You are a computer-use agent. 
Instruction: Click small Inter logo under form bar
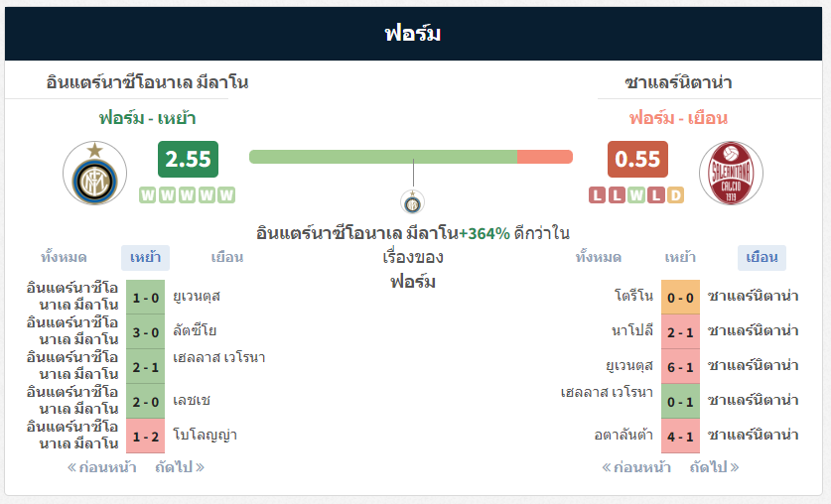[x=412, y=202]
